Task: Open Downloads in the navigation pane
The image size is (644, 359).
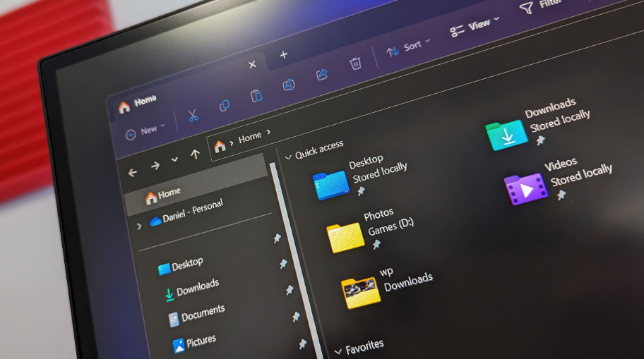Action: coord(198,287)
